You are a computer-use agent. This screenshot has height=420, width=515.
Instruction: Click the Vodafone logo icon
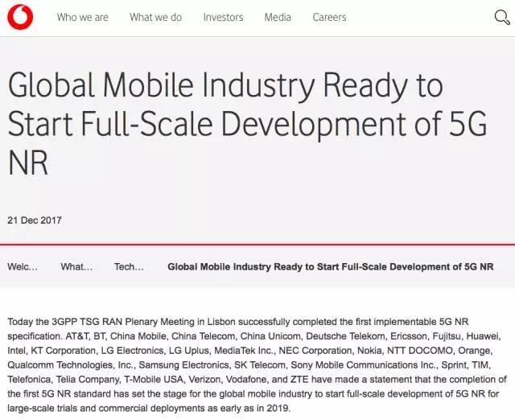[x=20, y=17]
